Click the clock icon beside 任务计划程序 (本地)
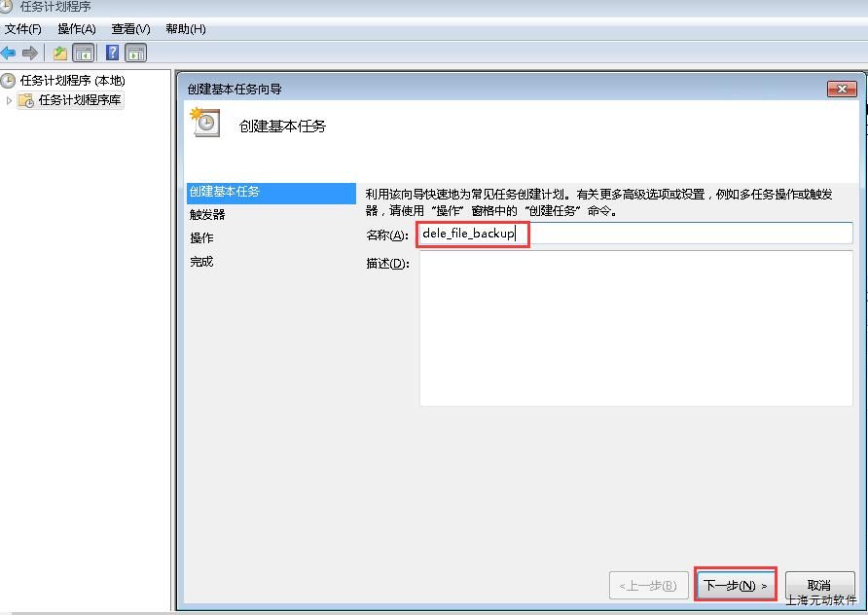Viewport: 868px width, 615px height. (x=8, y=81)
